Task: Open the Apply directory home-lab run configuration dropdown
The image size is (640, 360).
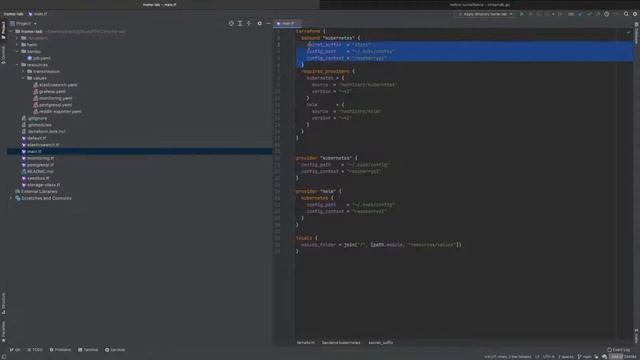Action: click(485, 14)
